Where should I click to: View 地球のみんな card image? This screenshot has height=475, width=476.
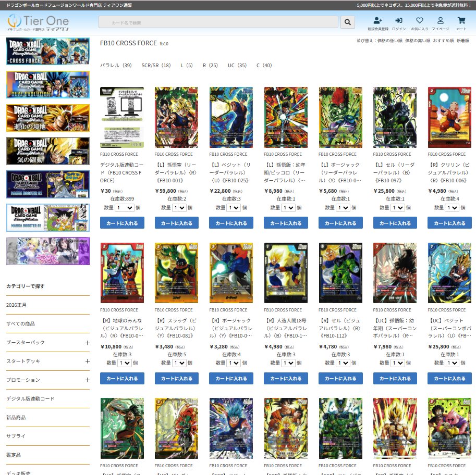(122, 273)
